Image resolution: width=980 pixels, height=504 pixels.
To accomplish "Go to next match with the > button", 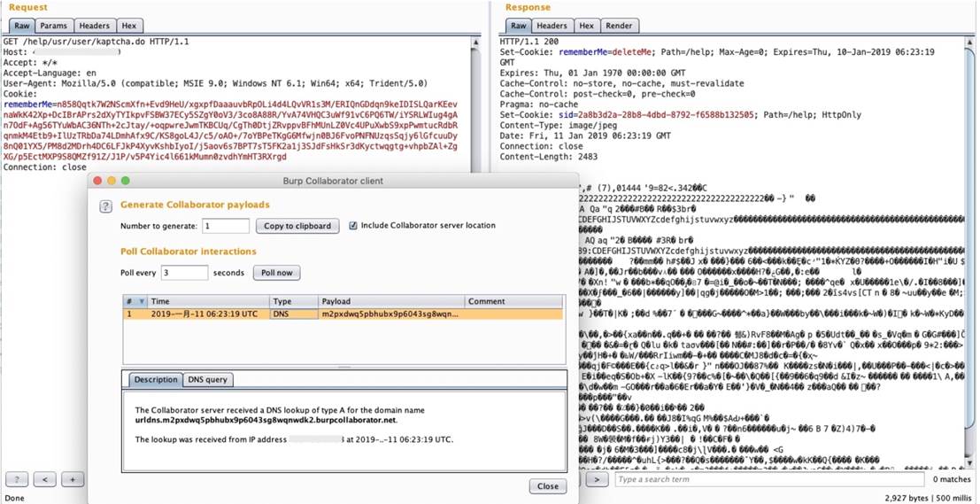I will point(597,479).
